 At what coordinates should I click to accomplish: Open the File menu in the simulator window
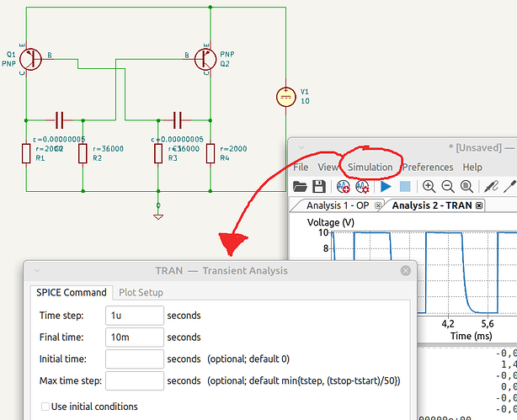[301, 167]
